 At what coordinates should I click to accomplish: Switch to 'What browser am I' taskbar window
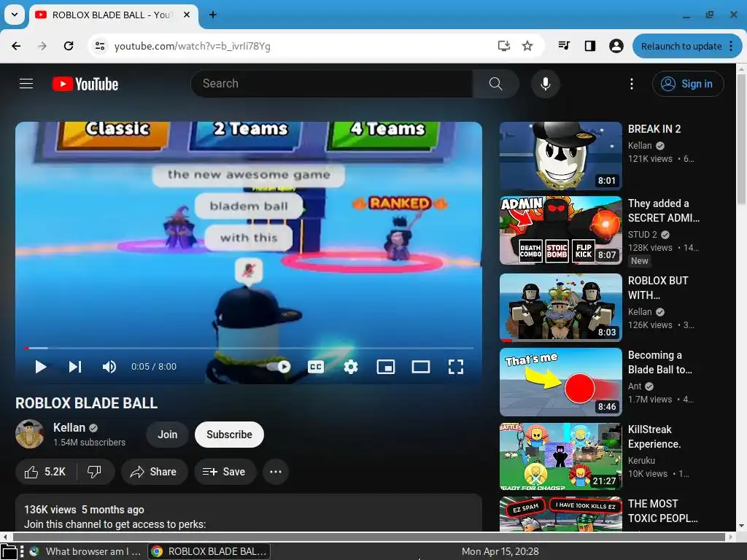(x=86, y=551)
